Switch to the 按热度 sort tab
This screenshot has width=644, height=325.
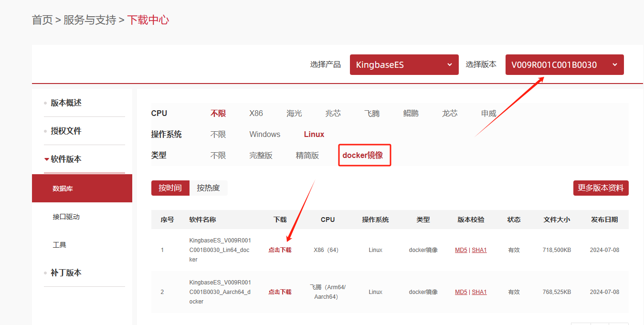click(x=208, y=188)
